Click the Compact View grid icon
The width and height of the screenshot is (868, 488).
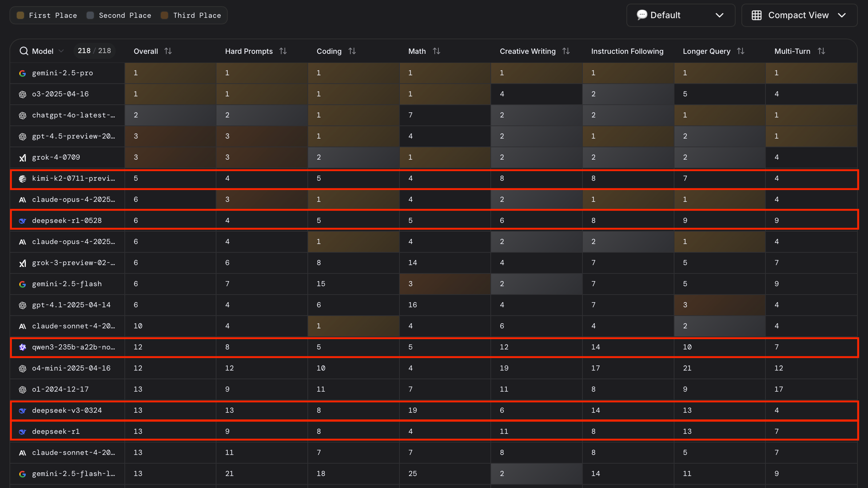click(x=757, y=15)
